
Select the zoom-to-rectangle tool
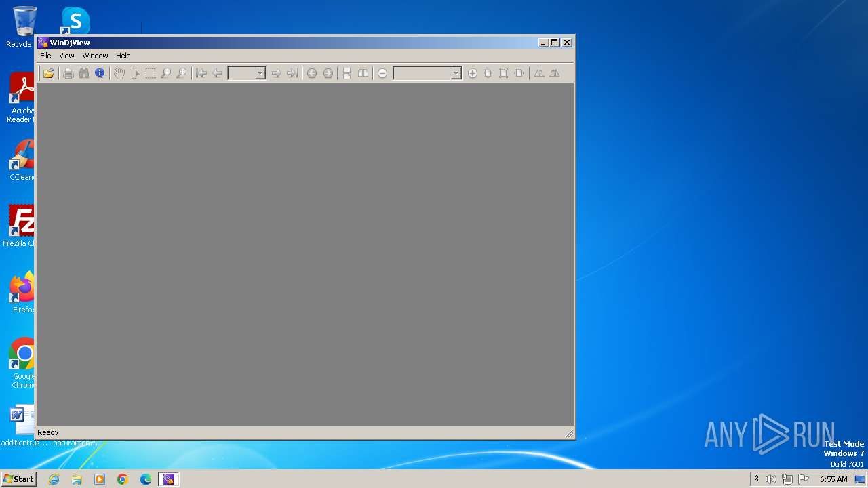(x=182, y=73)
